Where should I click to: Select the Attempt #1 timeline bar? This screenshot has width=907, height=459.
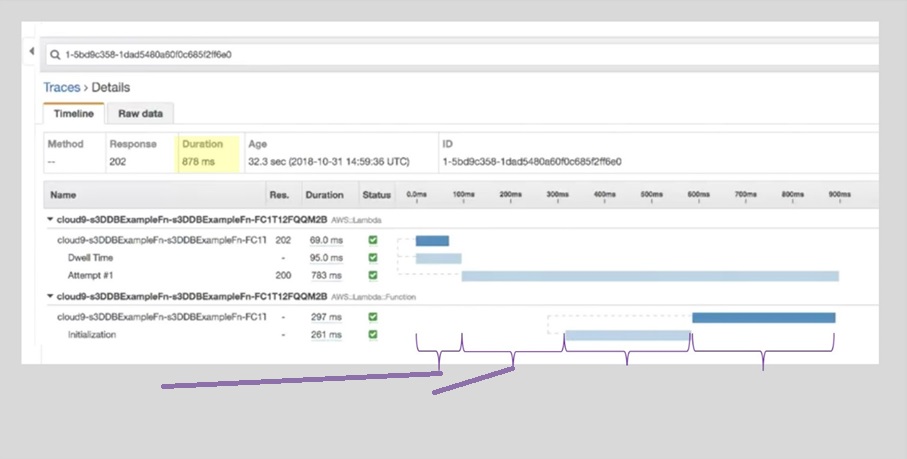pyautogui.click(x=649, y=276)
